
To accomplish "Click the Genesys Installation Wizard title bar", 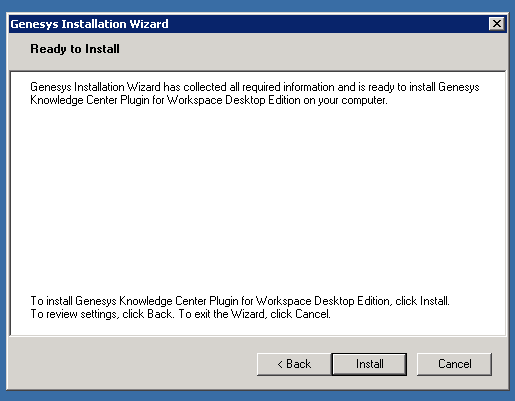I will (x=248, y=24).
